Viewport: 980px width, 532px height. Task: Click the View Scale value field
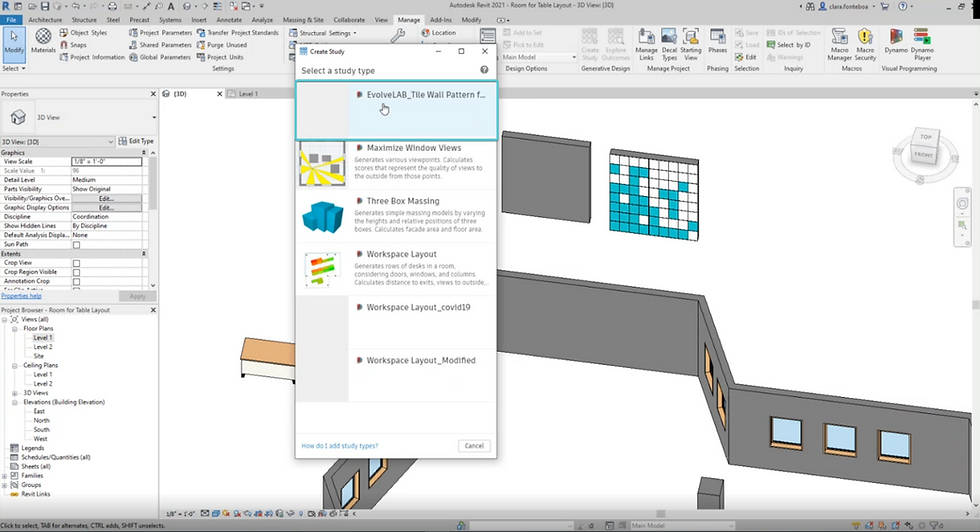106,161
